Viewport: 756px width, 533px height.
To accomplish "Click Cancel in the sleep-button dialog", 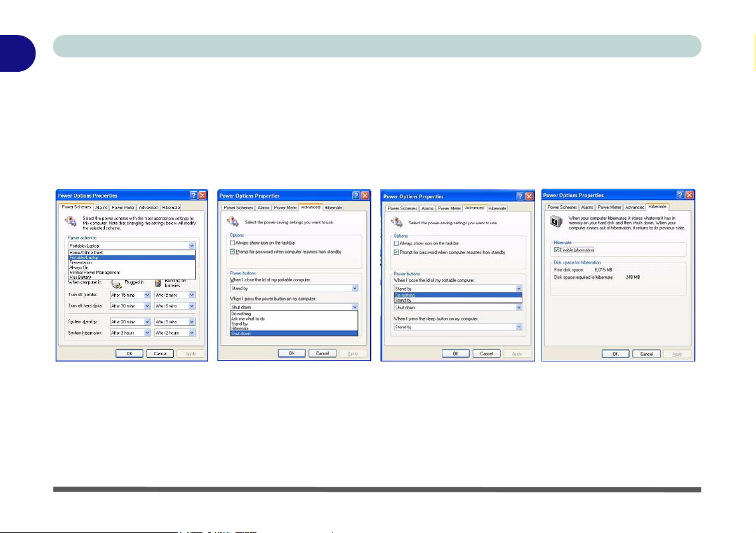I will click(x=486, y=354).
